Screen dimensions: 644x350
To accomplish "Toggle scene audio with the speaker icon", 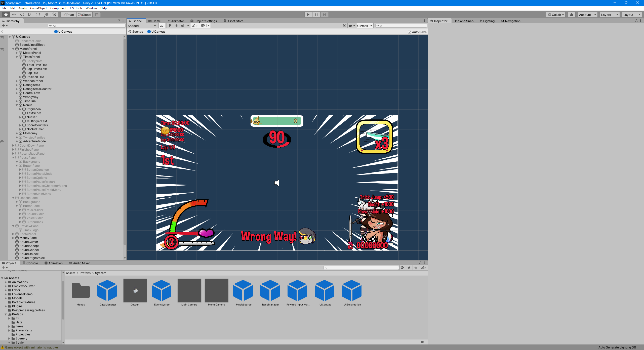I will tap(176, 26).
